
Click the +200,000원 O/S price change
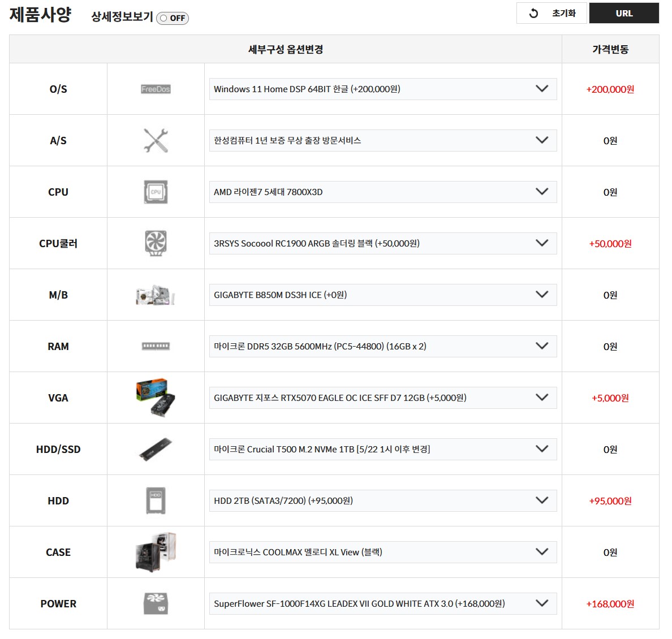610,89
